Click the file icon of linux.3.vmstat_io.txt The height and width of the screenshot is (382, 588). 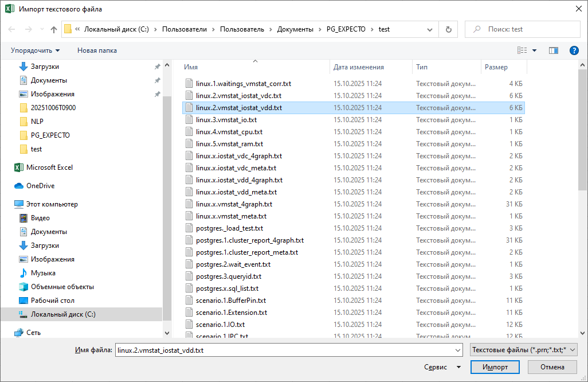pos(189,120)
